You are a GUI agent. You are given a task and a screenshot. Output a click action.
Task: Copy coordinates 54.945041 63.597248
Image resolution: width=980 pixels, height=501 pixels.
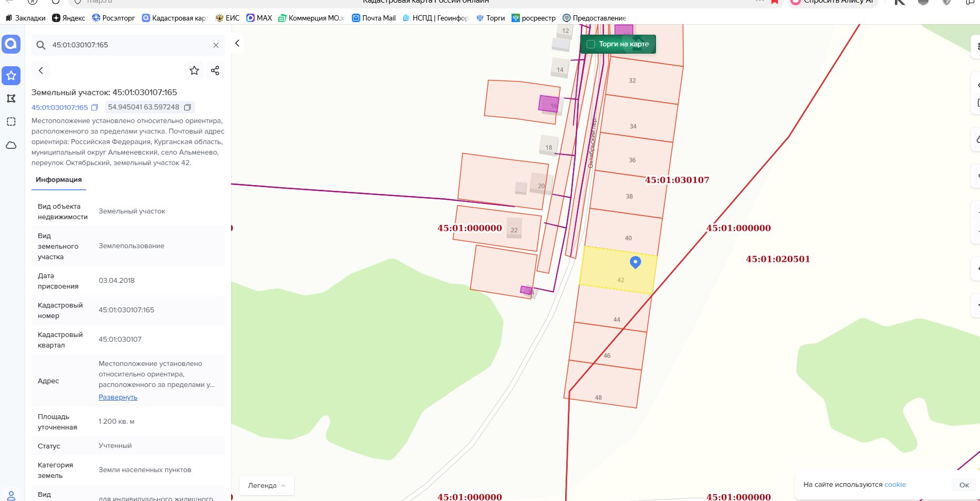[188, 107]
